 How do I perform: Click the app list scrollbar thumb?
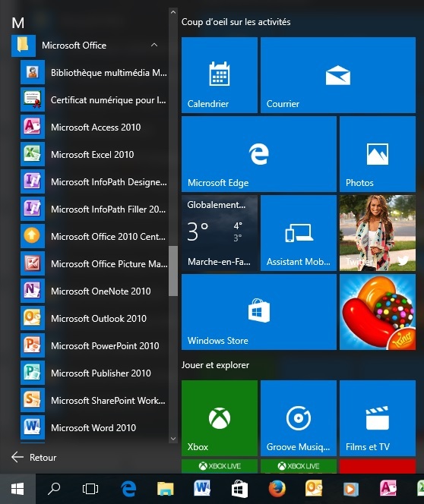(x=173, y=271)
